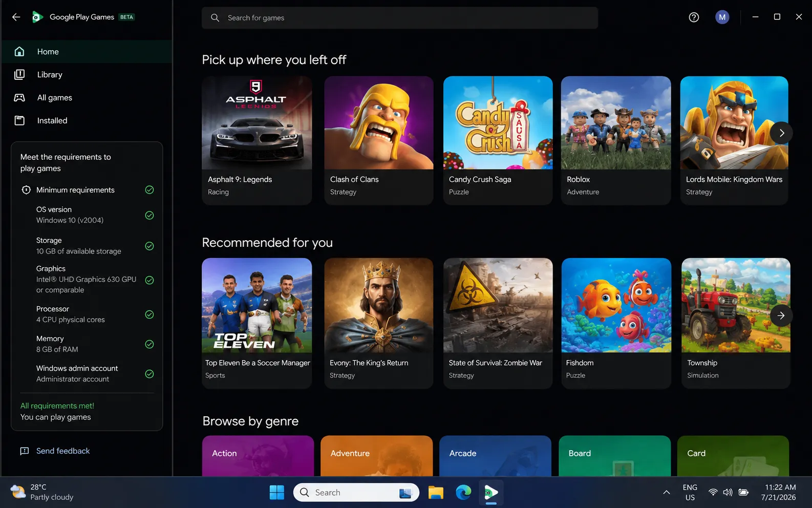Open the Adventure genre tile

click(377, 456)
